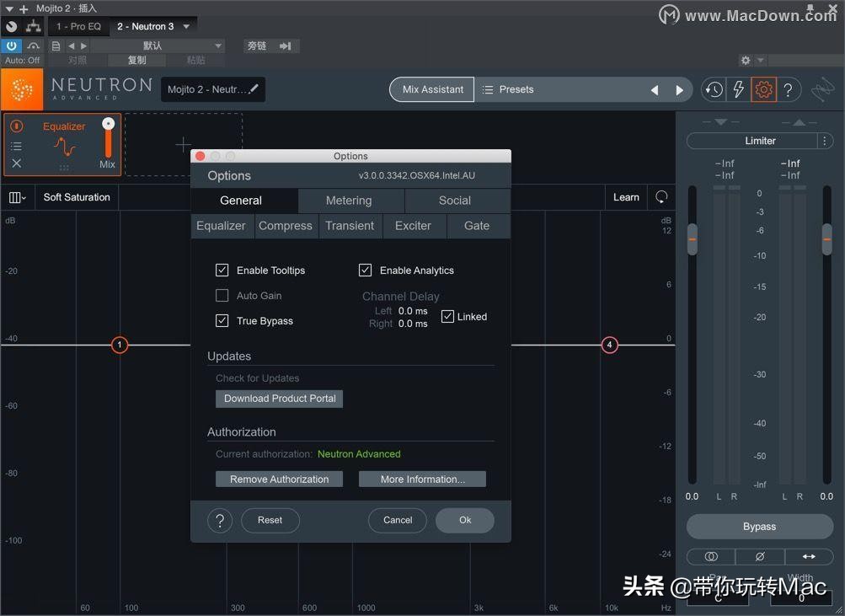Viewport: 845px width, 616px height.
Task: Open the 默认 preset dropdown
Action: click(152, 46)
